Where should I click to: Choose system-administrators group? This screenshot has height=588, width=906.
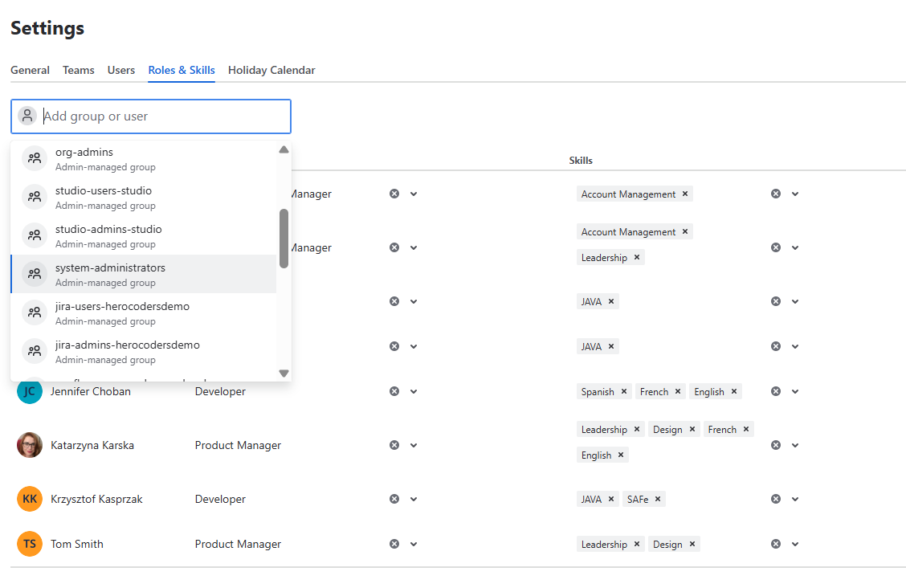(x=143, y=274)
